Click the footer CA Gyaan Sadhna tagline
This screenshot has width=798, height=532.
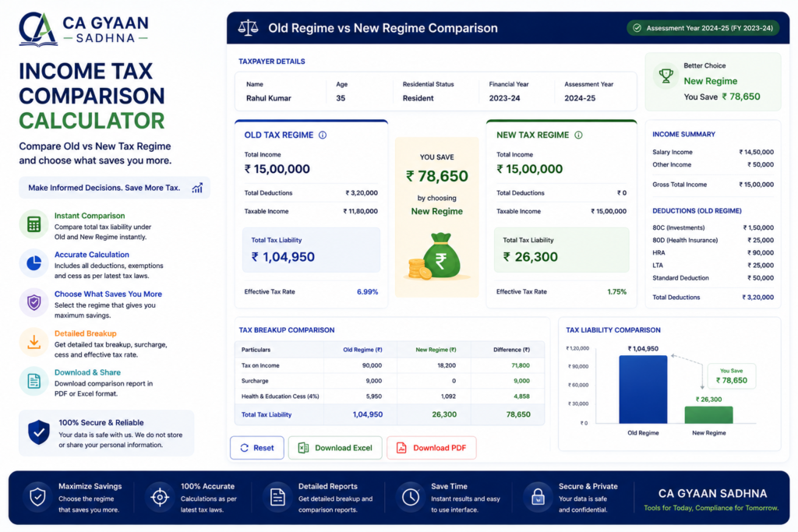[711, 508]
